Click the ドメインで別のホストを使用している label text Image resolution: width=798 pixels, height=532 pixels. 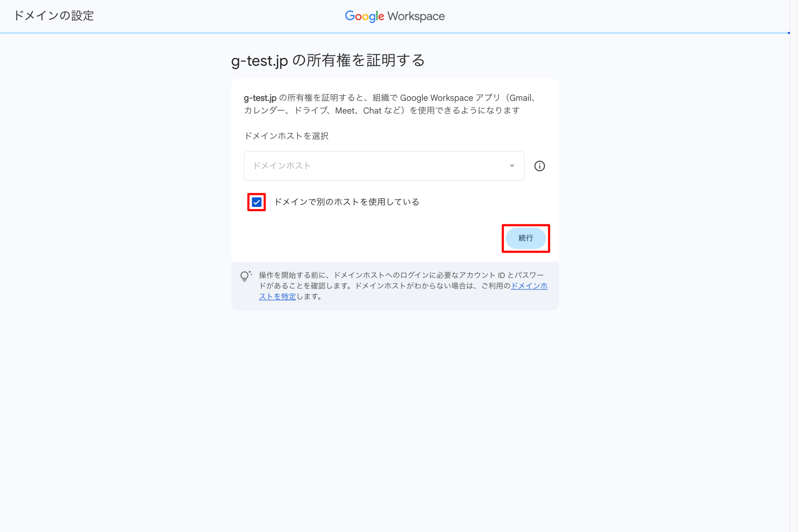pyautogui.click(x=346, y=202)
